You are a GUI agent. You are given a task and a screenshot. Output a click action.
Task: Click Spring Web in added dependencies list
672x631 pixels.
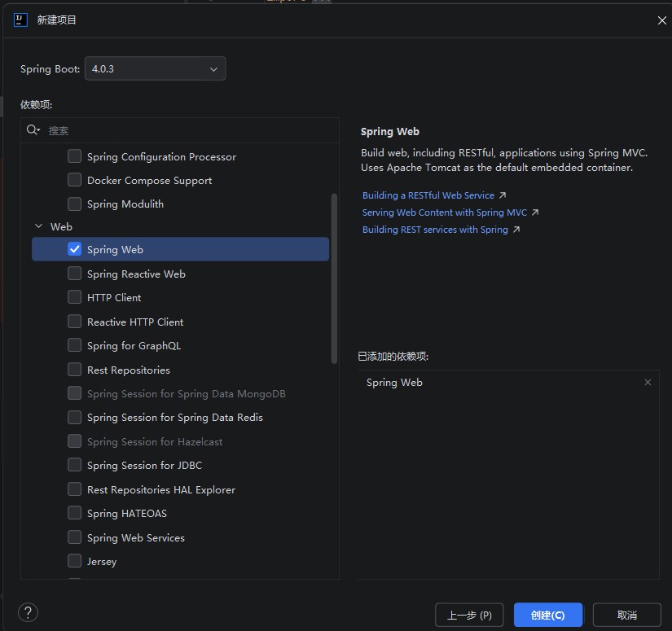pyautogui.click(x=394, y=383)
